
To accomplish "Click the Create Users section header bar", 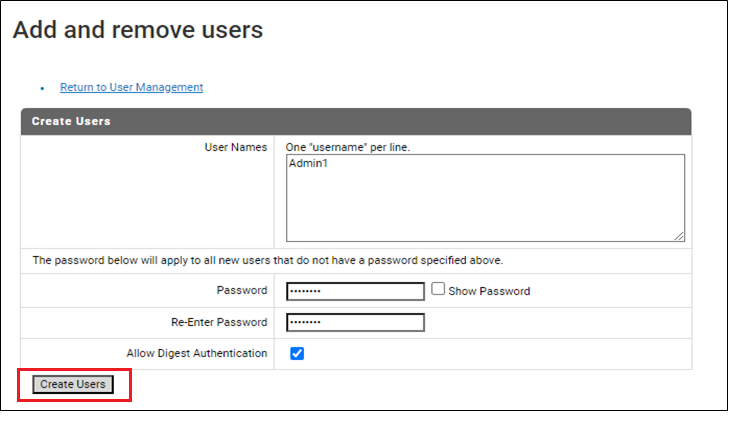I will pyautogui.click(x=355, y=121).
